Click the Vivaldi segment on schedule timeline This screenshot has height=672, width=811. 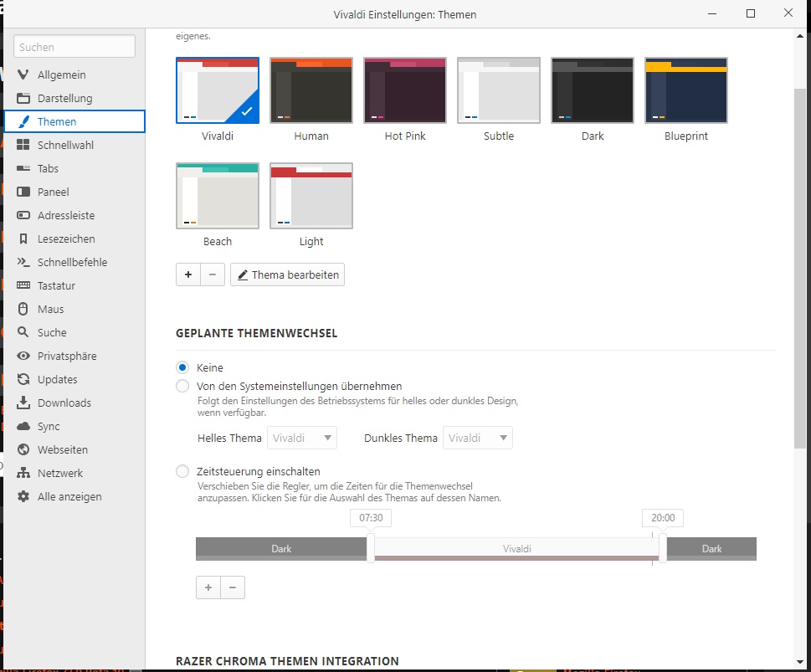[516, 548]
